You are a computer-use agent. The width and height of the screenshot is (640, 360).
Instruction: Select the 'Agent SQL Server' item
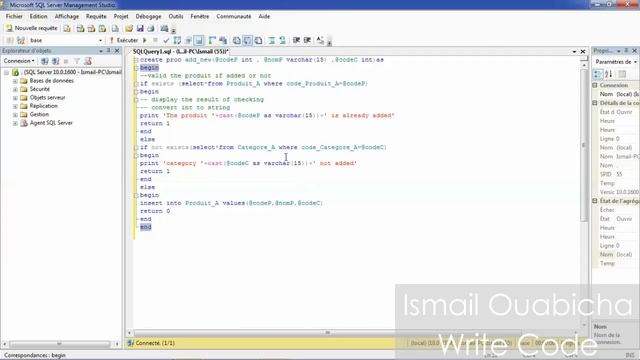pyautogui.click(x=51, y=123)
